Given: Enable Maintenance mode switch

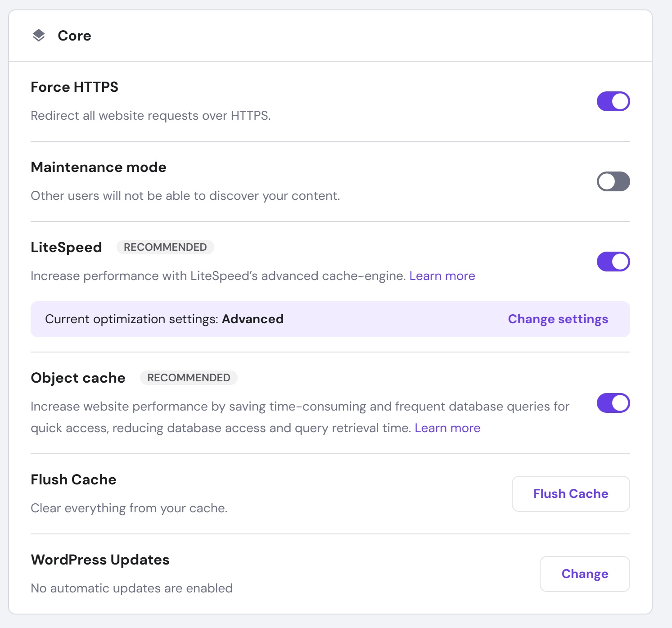Looking at the screenshot, I should [x=613, y=181].
